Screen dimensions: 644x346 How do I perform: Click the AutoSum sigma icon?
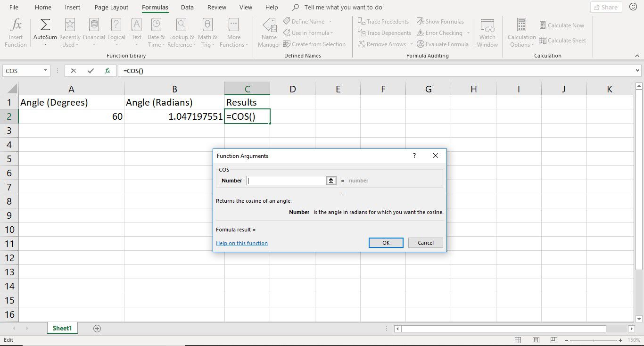point(45,25)
